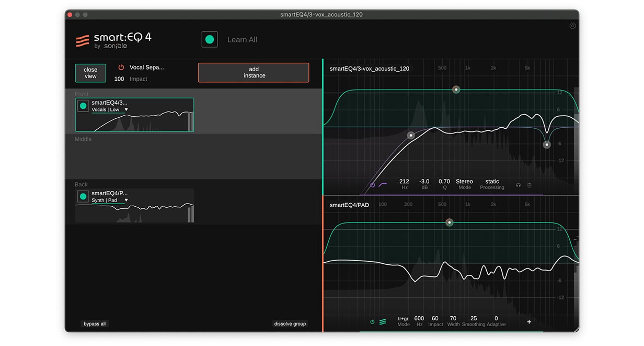Click the Learn All label

[x=242, y=40]
